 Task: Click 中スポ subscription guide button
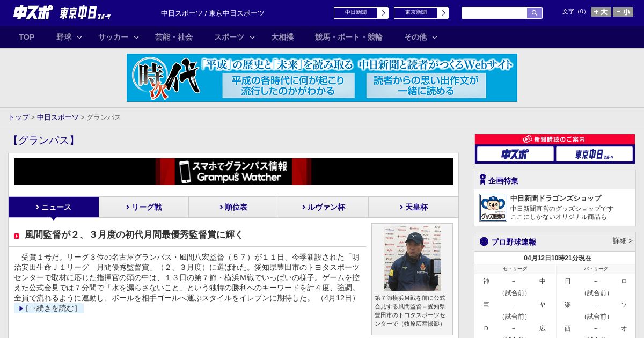[x=515, y=154]
